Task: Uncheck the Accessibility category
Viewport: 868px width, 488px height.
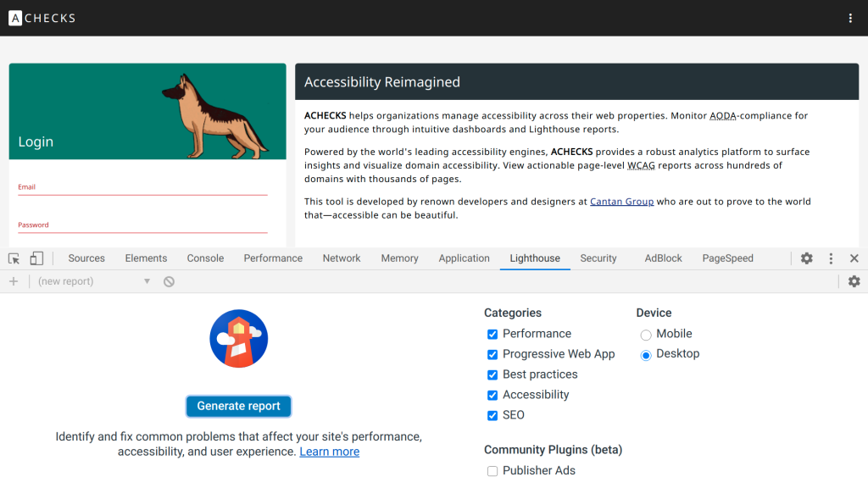Action: coord(492,395)
